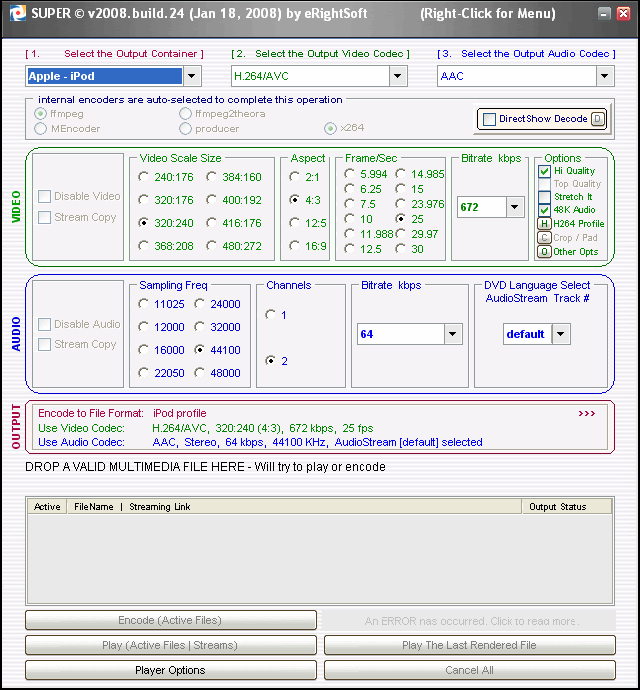Image resolution: width=640 pixels, height=690 pixels.
Task: Click the red '>>>' arrows in Output panel
Action: (587, 413)
